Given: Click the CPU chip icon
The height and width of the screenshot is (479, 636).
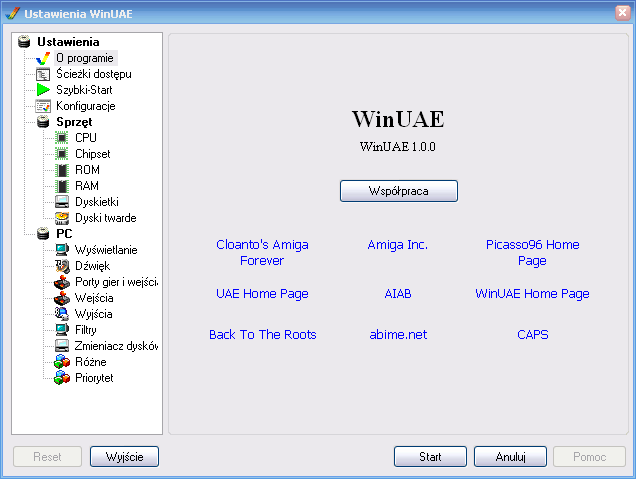Looking at the screenshot, I should 62,138.
